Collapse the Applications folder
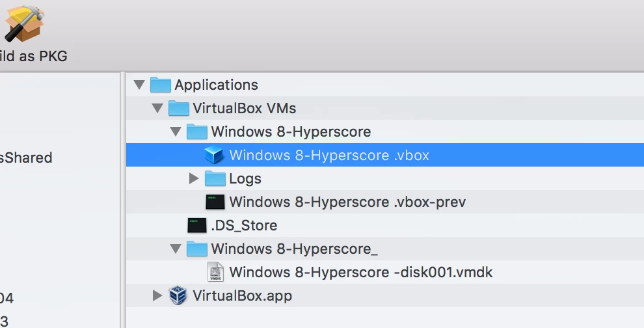 [139, 85]
